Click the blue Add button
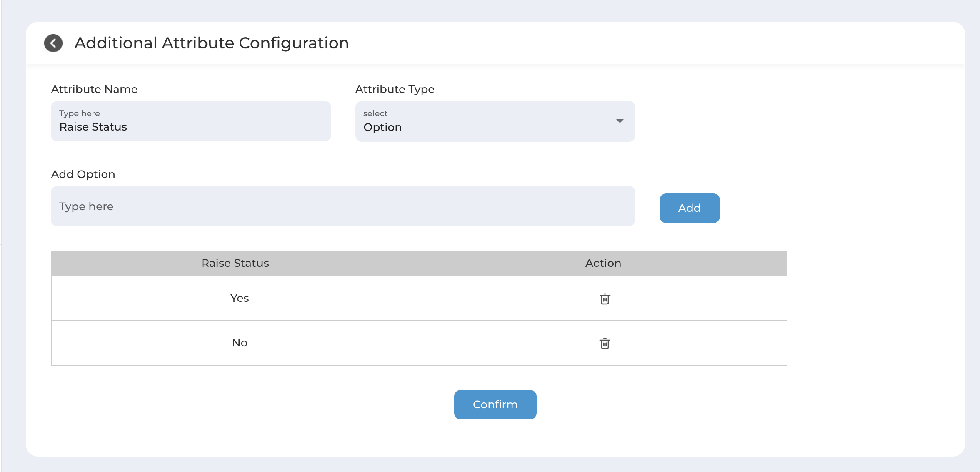This screenshot has height=472, width=980. click(x=690, y=208)
